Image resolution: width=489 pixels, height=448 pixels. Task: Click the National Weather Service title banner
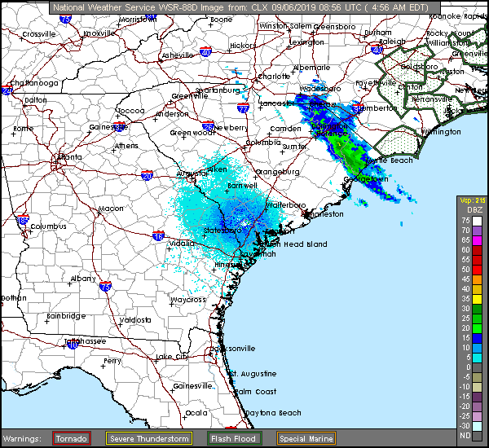click(x=244, y=7)
